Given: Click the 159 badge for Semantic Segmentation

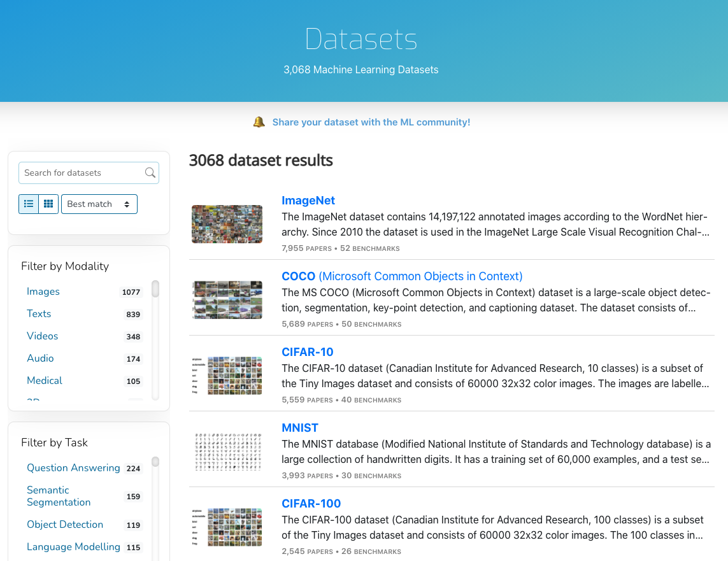Looking at the screenshot, I should [133, 497].
